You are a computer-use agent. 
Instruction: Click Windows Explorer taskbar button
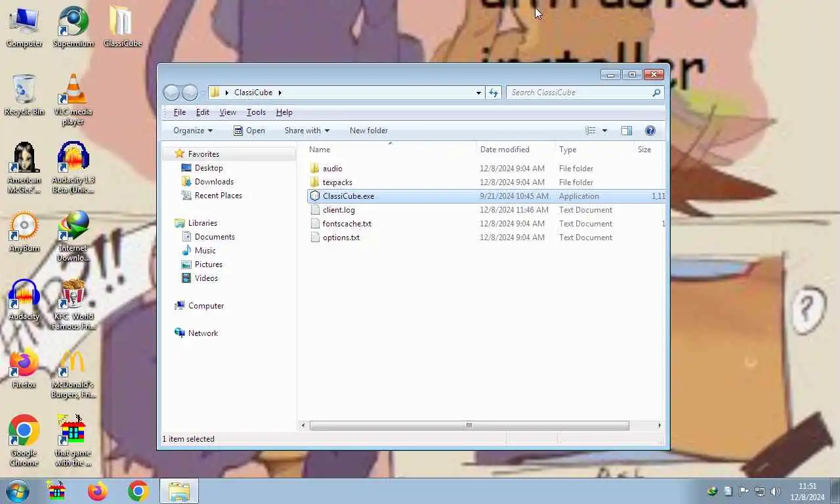[178, 491]
